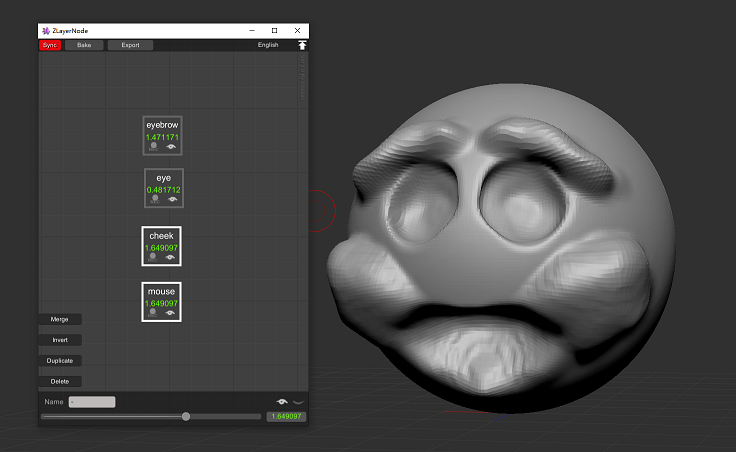Click the layer intensity slider handle
Image resolution: width=736 pixels, height=452 pixels.
point(186,416)
